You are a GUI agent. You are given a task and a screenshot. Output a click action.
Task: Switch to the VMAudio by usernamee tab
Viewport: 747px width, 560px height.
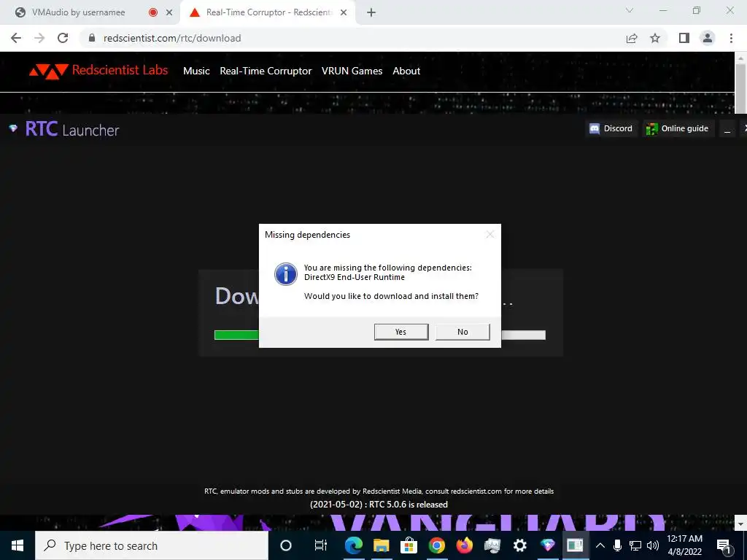pyautogui.click(x=79, y=12)
